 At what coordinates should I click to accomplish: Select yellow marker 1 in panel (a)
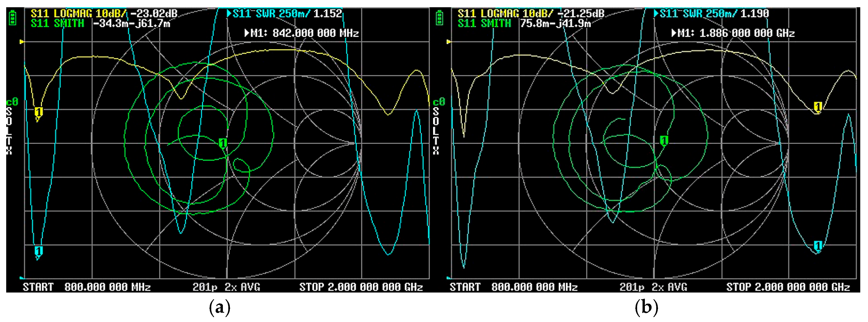(x=39, y=113)
